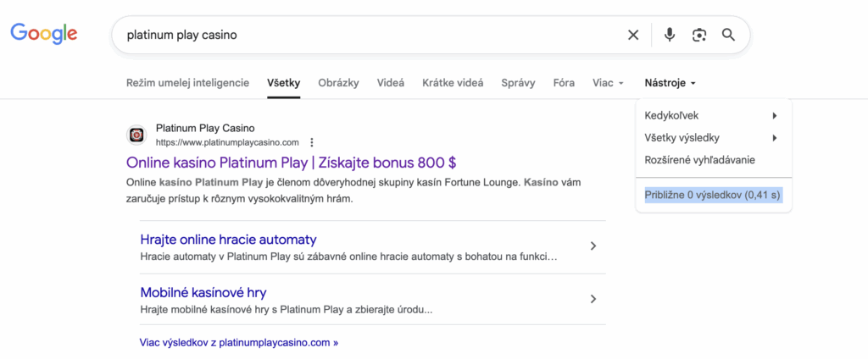Clear the search box with X icon
The width and height of the screenshot is (868, 359).
633,35
